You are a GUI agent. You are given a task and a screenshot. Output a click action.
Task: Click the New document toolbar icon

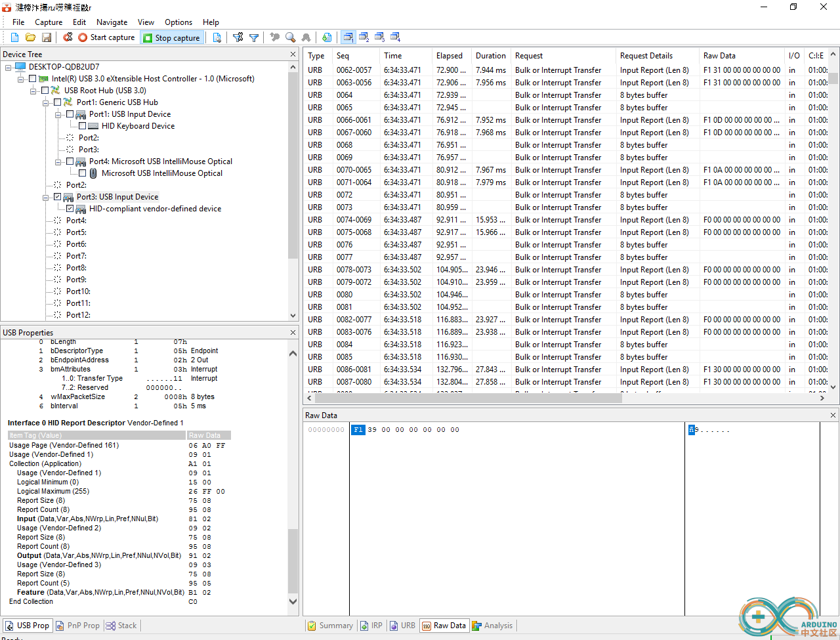click(14, 37)
